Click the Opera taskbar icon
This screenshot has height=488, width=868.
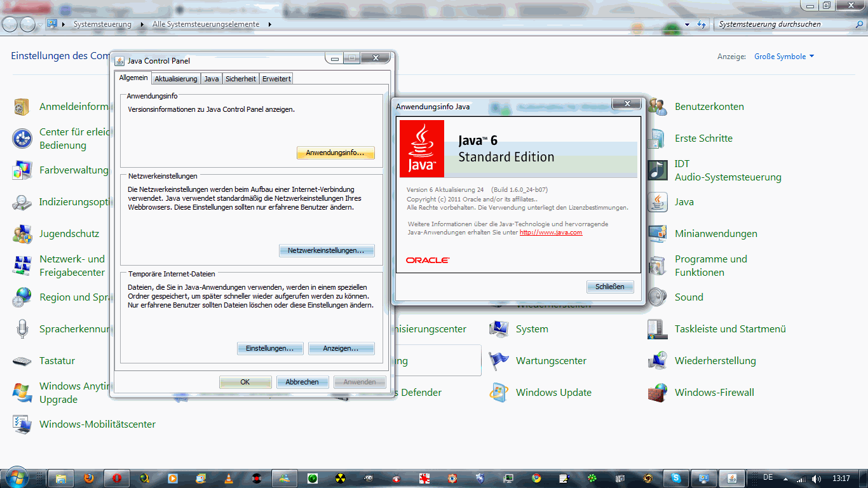tap(117, 478)
